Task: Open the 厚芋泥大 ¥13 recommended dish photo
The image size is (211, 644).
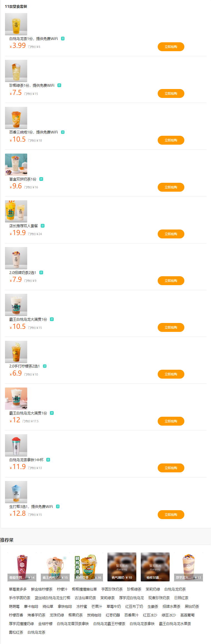Action: pos(189,567)
